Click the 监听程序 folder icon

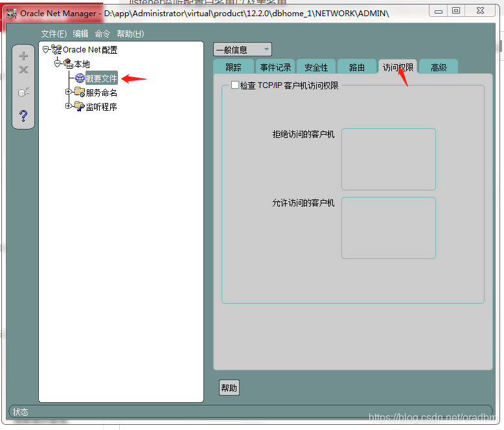click(x=80, y=106)
